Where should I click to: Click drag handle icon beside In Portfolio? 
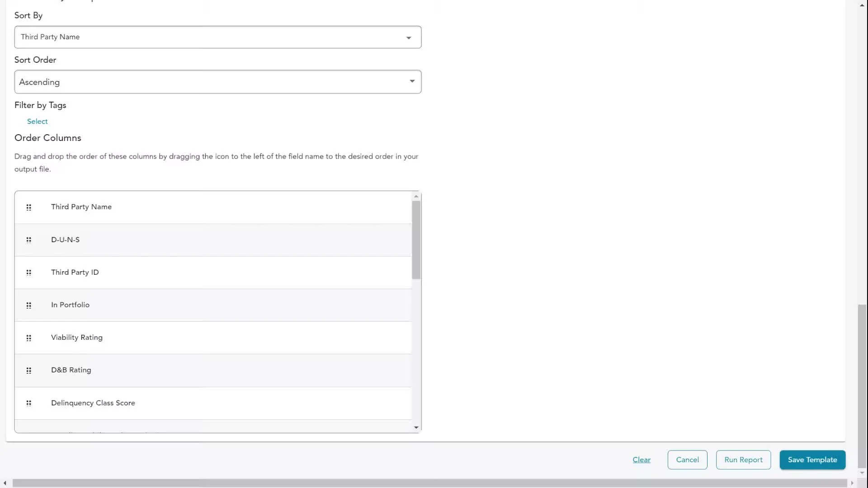click(x=28, y=305)
